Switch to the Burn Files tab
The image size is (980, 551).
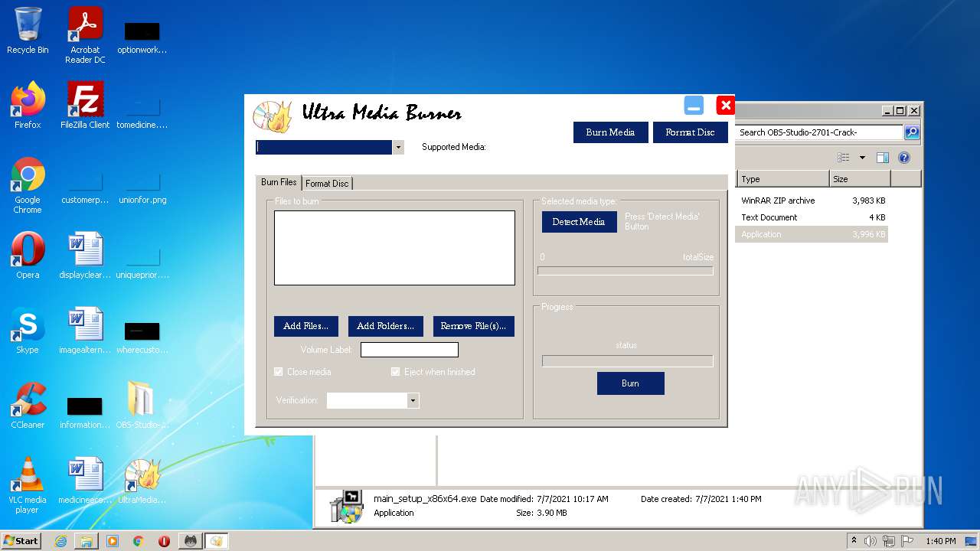point(279,182)
